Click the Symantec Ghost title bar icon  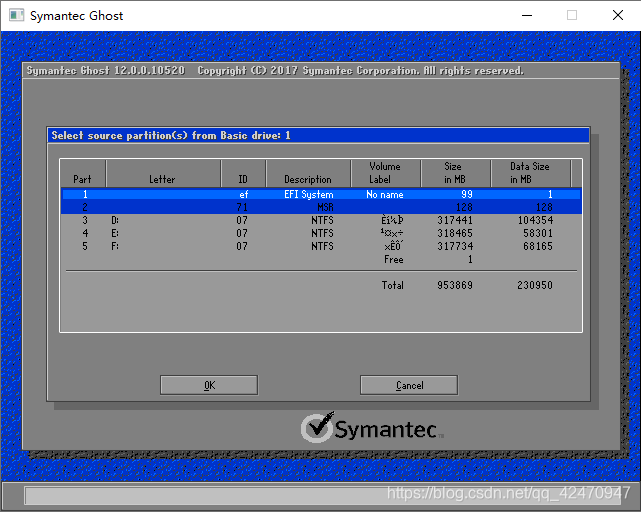pyautogui.click(x=16, y=16)
